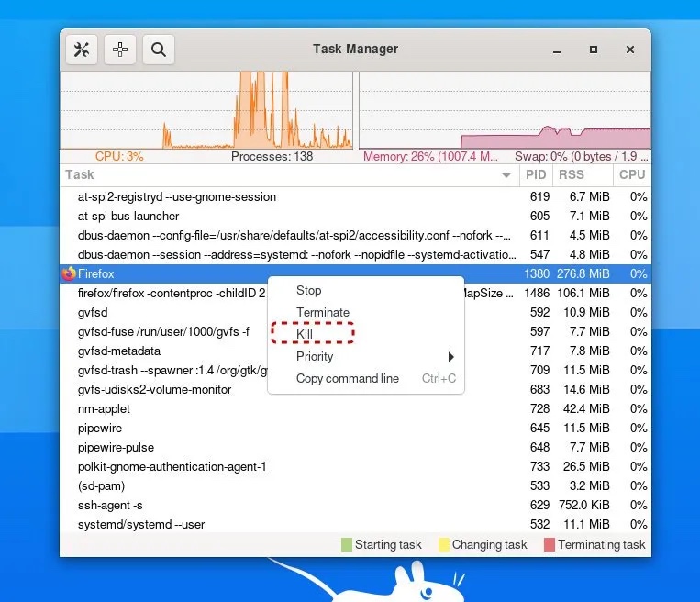Minimize the Task Manager window

pos(557,50)
